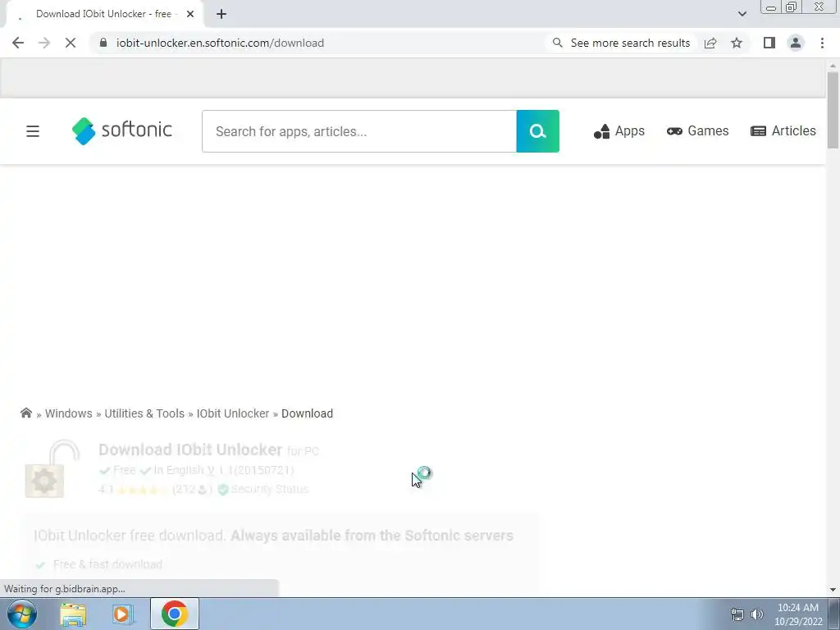840x630 pixels.
Task: Toggle the Chrome side panel icon
Action: point(769,43)
